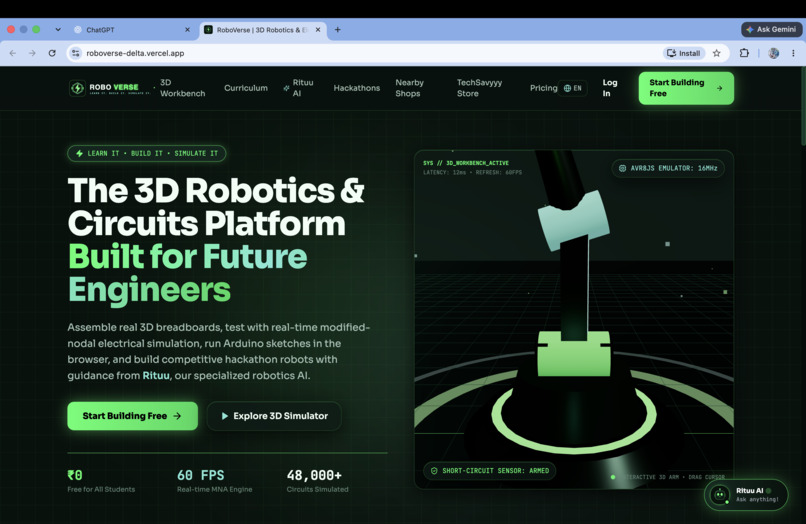Click the Ask Gemini button
Screen dimensions: 806x524
click(771, 29)
